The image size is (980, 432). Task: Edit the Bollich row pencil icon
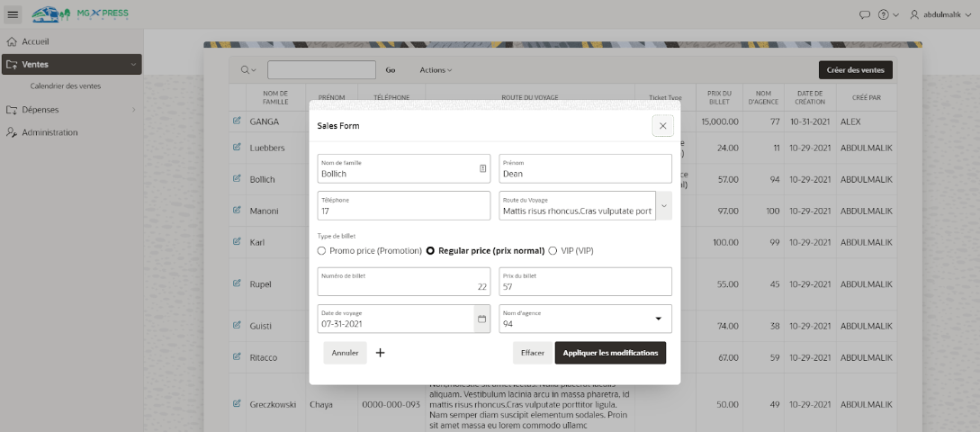[237, 178]
